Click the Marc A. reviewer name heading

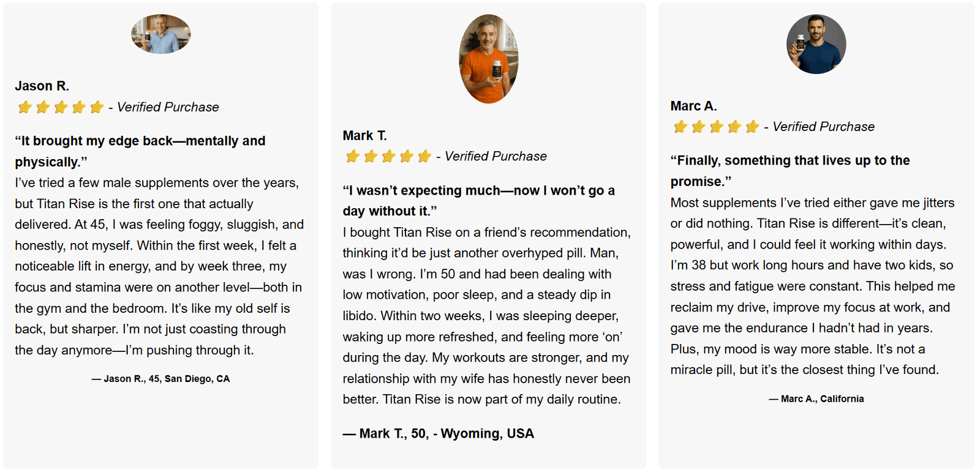[693, 107]
